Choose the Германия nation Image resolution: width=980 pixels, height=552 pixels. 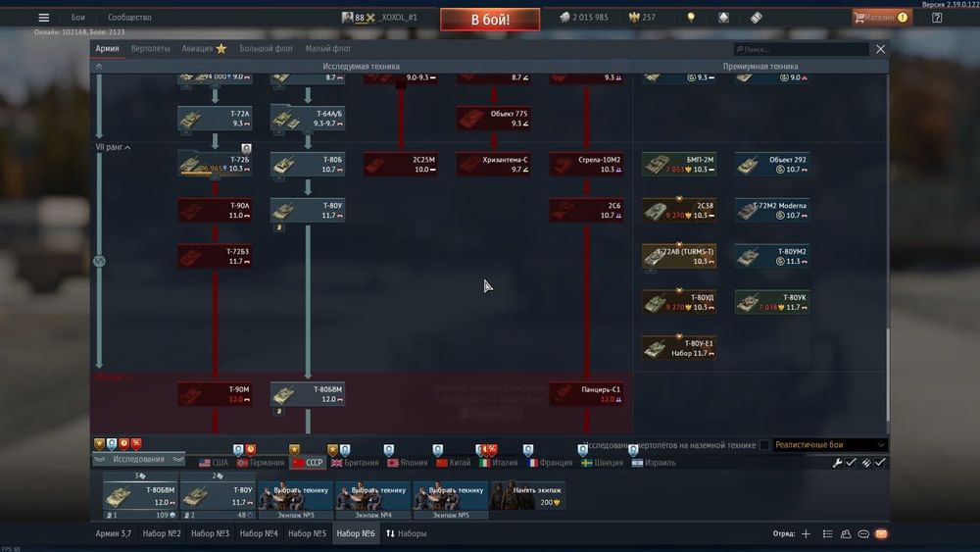point(261,463)
